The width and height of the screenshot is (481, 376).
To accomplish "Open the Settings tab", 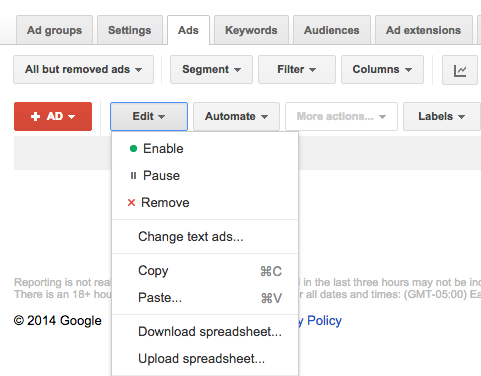I will (x=130, y=30).
